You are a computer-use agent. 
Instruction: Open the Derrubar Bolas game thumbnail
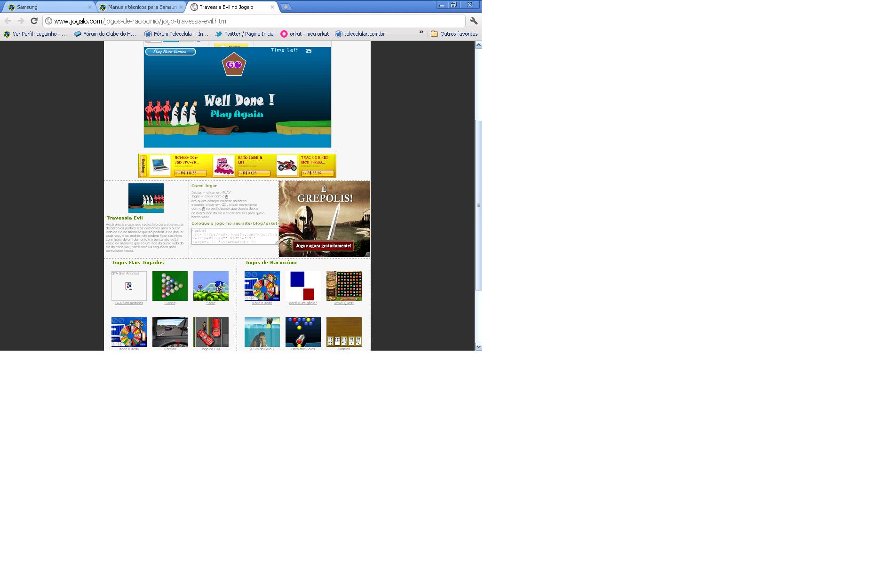[303, 332]
